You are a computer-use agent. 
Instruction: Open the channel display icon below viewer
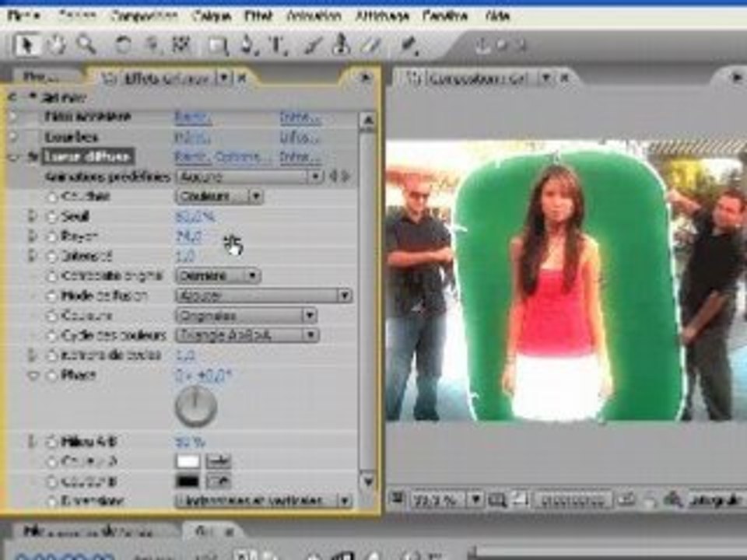point(672,500)
